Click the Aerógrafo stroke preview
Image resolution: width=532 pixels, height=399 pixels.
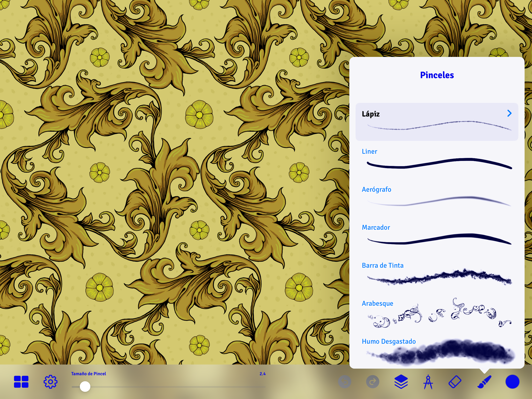coord(439,201)
